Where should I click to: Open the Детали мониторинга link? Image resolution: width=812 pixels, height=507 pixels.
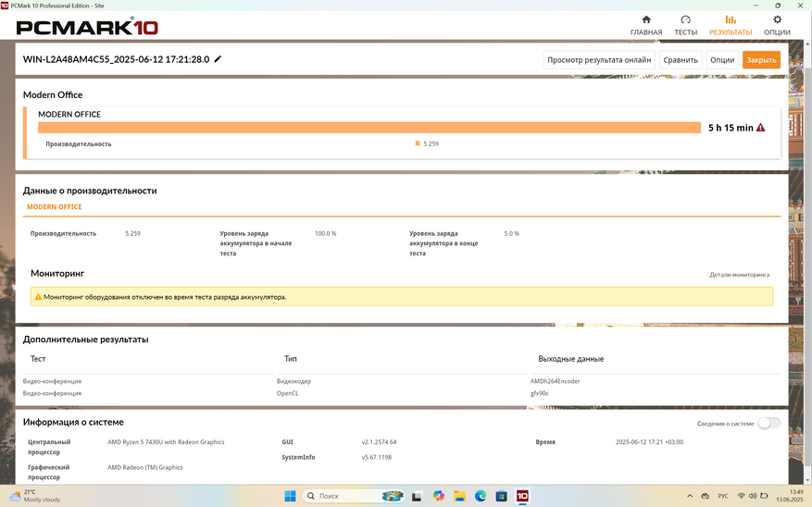coord(739,275)
